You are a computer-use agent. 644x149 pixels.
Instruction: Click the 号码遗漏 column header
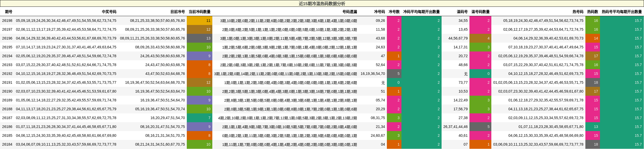[x=350, y=12]
